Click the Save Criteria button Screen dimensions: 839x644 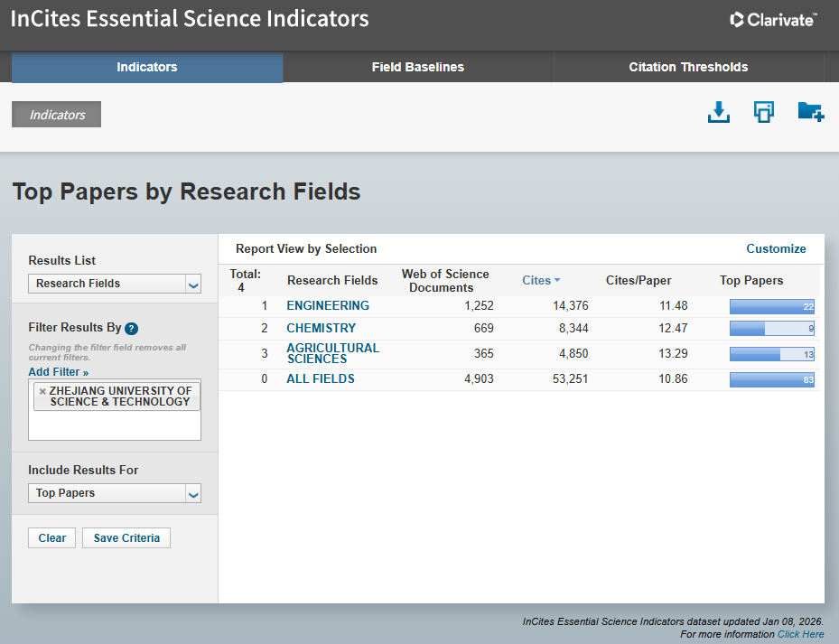click(126, 538)
